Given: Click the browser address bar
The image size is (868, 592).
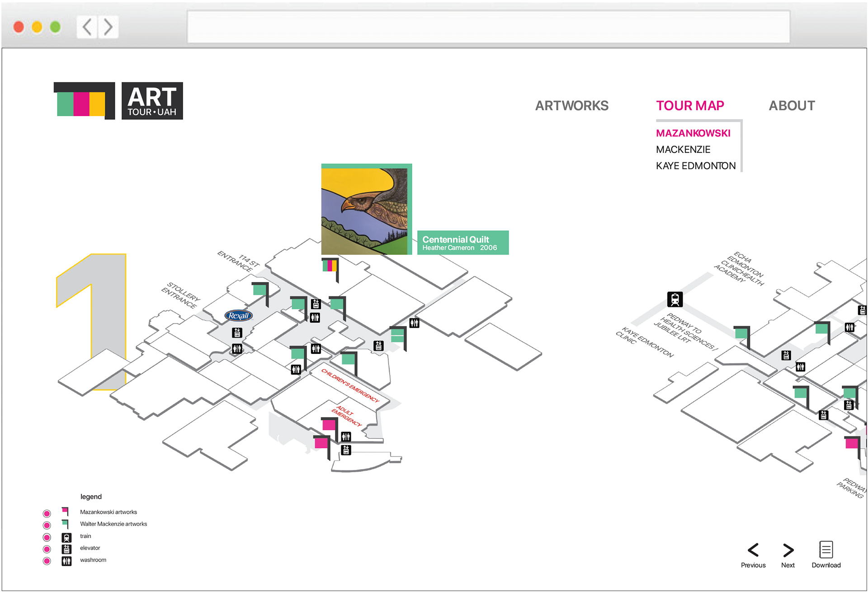Looking at the screenshot, I should pos(489,27).
